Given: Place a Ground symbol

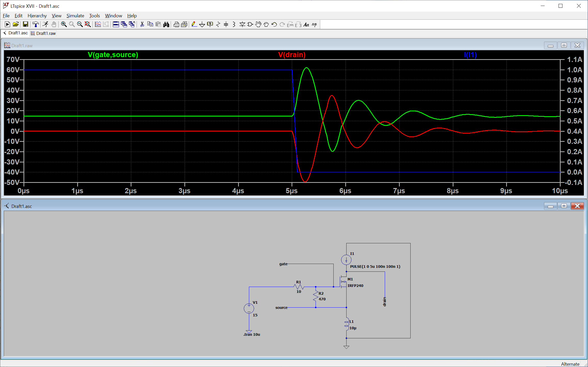Looking at the screenshot, I should pos(202,25).
